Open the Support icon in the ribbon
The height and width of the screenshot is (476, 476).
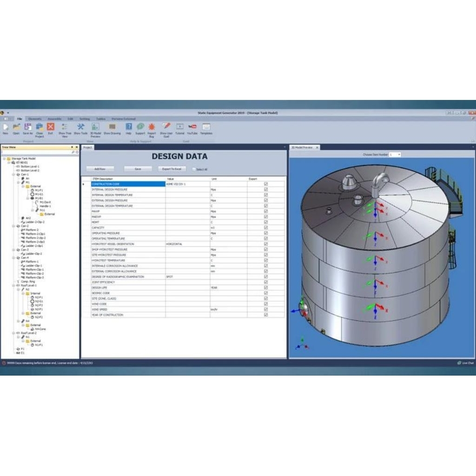click(141, 126)
